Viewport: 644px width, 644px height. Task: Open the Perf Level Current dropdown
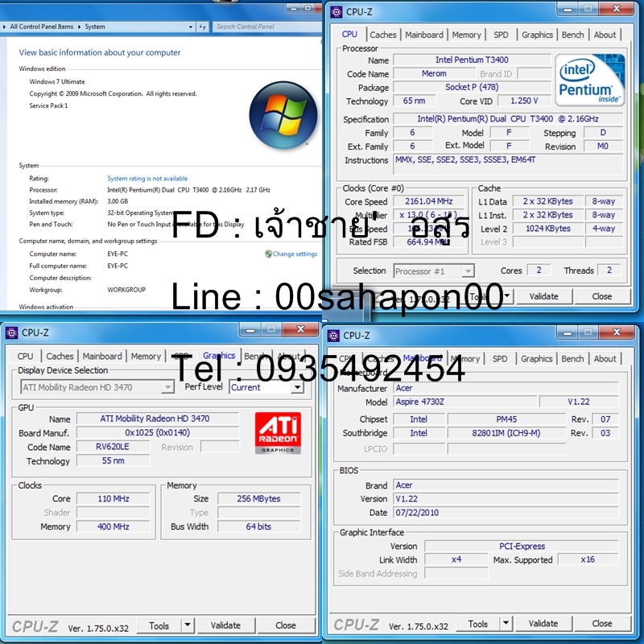297,387
